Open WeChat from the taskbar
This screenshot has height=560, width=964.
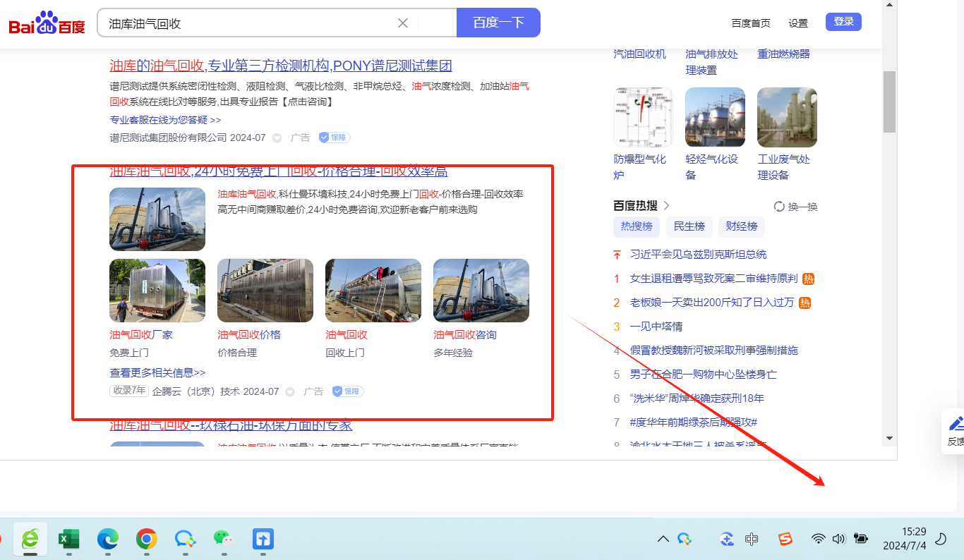tap(223, 539)
